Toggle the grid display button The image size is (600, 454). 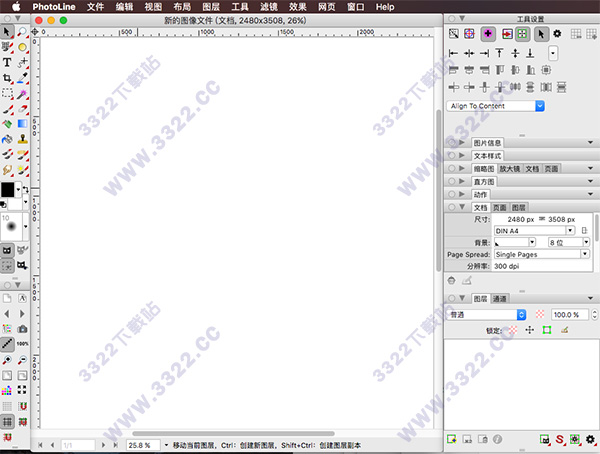click(x=7, y=422)
